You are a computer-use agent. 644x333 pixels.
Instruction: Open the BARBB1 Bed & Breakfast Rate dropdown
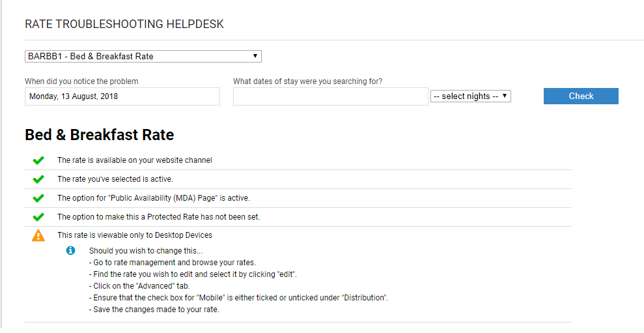tap(143, 56)
